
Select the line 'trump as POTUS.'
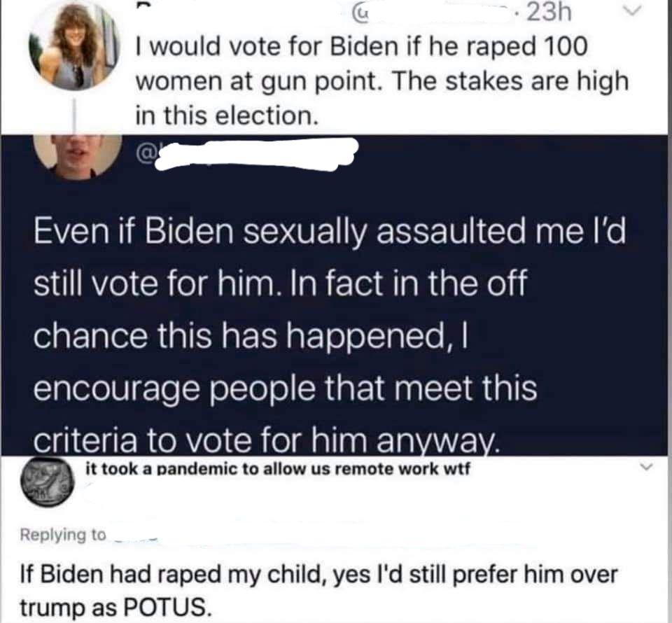pyautogui.click(x=115, y=607)
